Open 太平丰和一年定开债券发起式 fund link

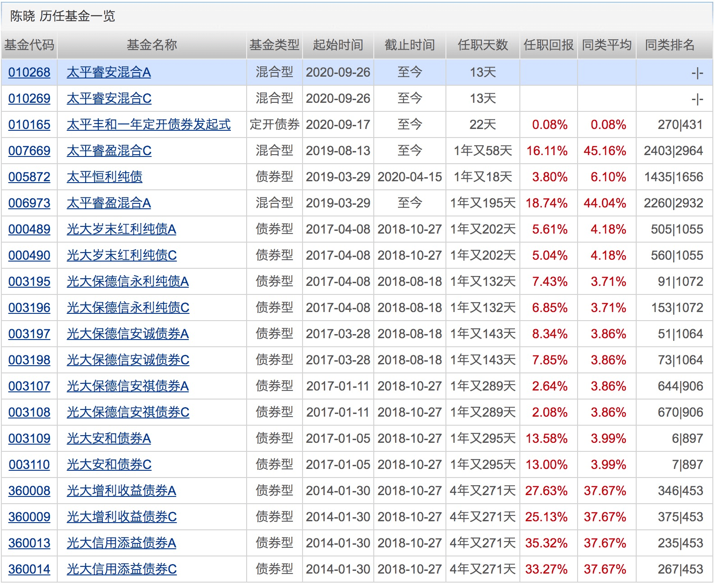tap(149, 124)
